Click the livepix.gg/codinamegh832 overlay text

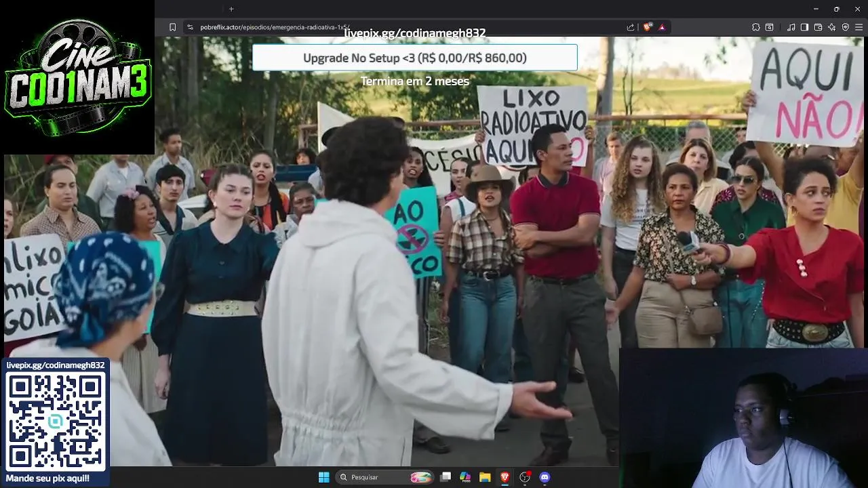pos(415,33)
